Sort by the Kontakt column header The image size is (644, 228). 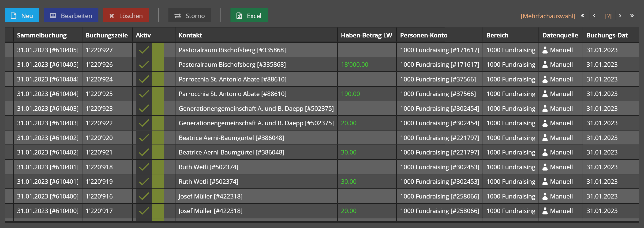coord(190,35)
